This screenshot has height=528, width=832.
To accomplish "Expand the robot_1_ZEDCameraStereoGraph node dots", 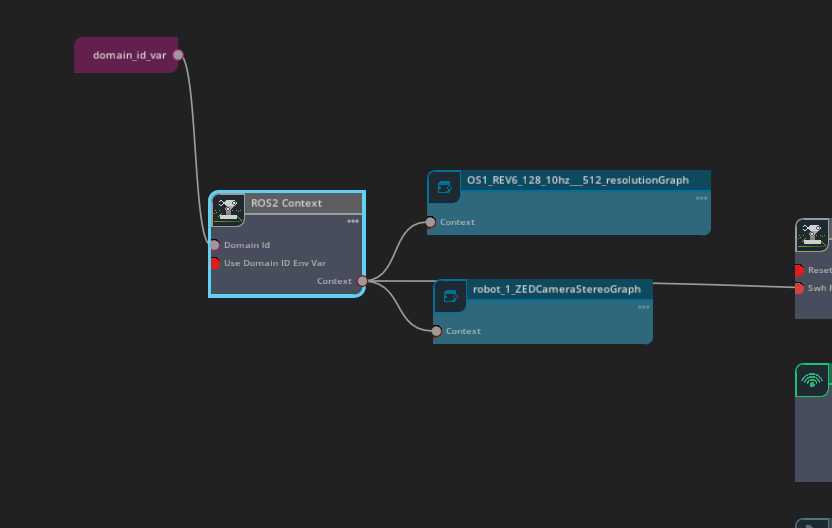I will (x=644, y=307).
